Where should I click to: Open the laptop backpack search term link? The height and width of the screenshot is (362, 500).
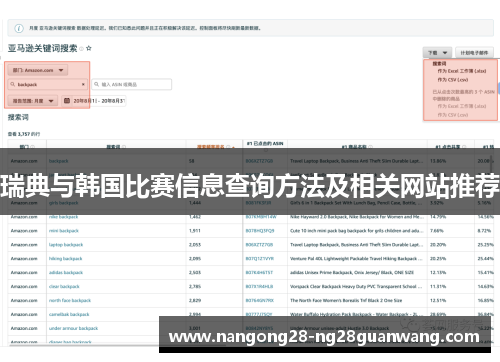(x=66, y=245)
